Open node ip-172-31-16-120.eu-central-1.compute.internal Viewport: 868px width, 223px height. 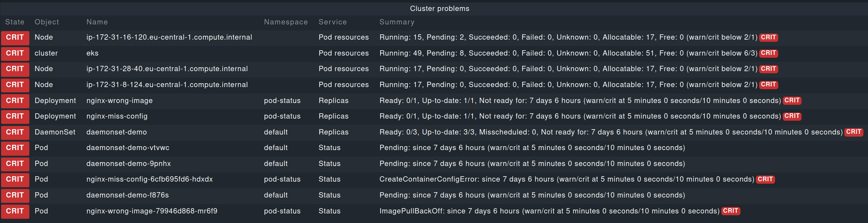coord(169,37)
